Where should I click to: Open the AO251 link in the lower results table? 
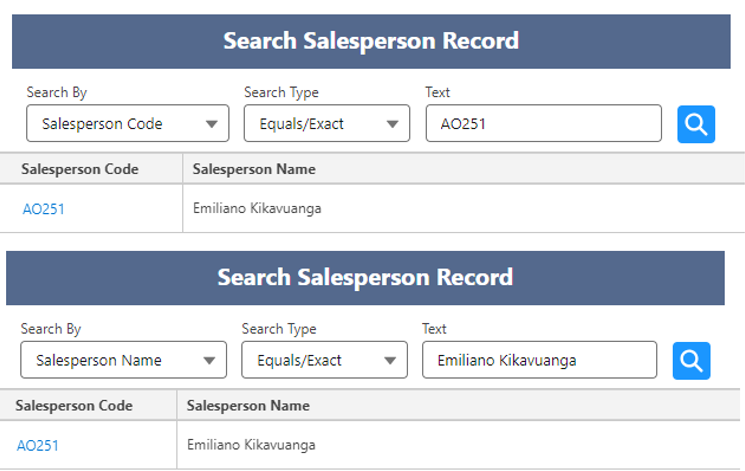(38, 445)
